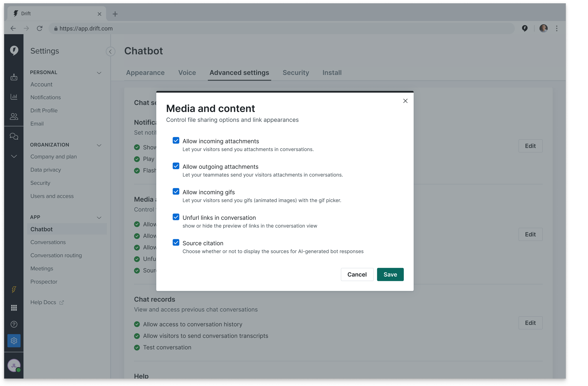Collapse the PERSONAL section
The image size is (588, 386).
[99, 73]
